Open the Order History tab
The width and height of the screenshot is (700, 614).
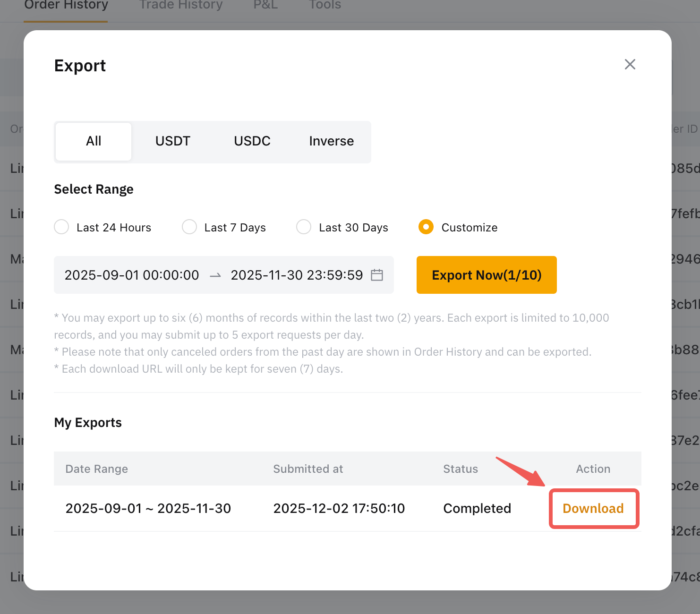point(66,6)
